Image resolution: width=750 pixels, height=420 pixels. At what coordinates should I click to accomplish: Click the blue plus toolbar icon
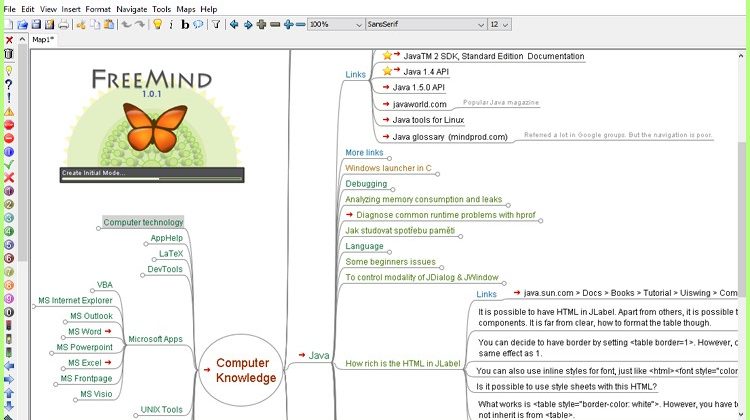pos(288,24)
